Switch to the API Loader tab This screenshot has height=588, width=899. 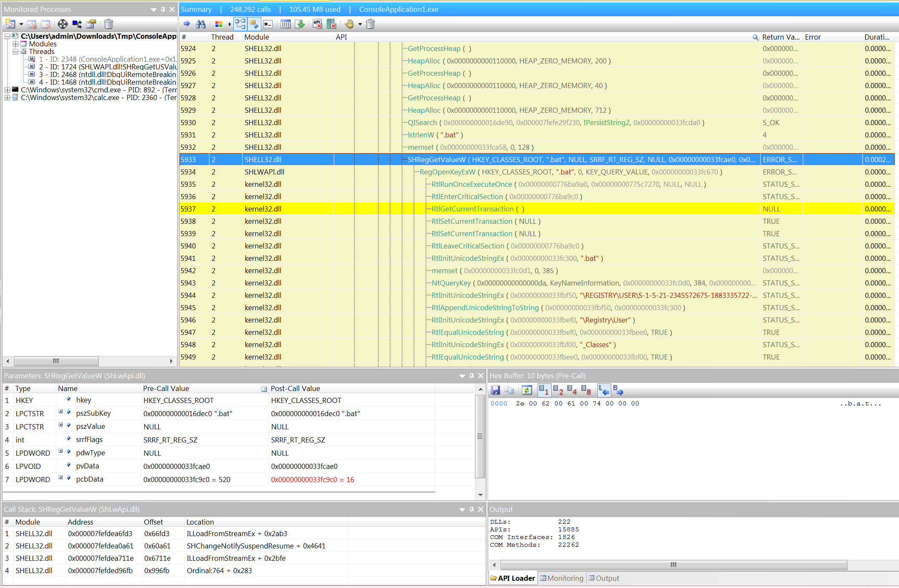click(x=512, y=578)
